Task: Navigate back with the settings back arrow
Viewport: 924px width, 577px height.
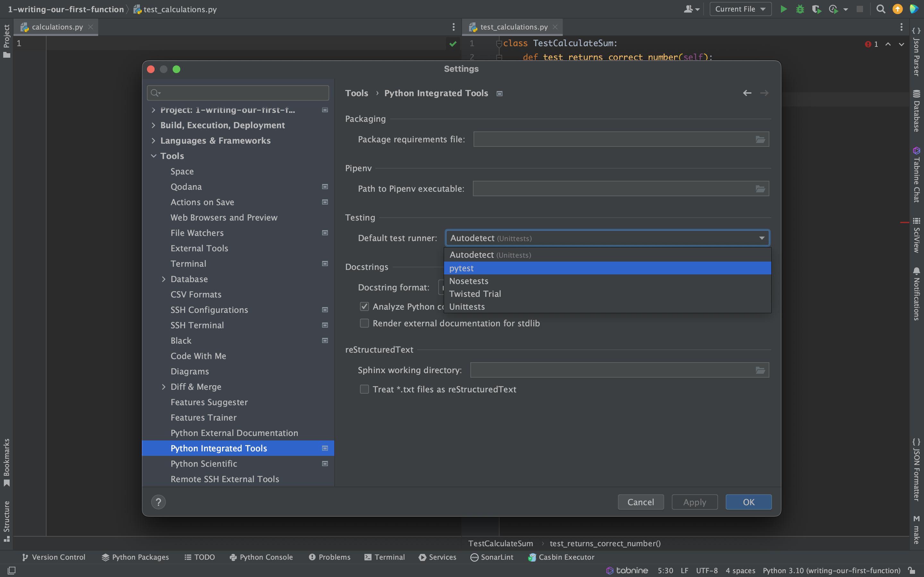Action: pyautogui.click(x=747, y=93)
